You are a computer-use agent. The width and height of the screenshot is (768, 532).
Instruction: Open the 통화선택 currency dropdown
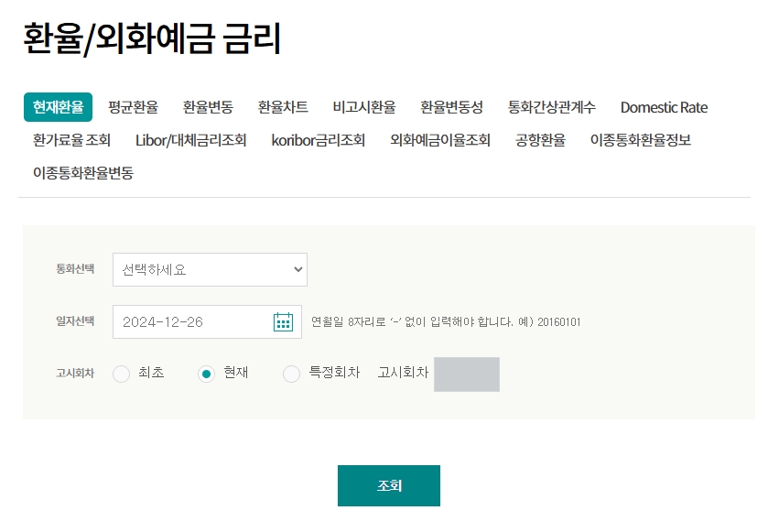[x=209, y=269]
